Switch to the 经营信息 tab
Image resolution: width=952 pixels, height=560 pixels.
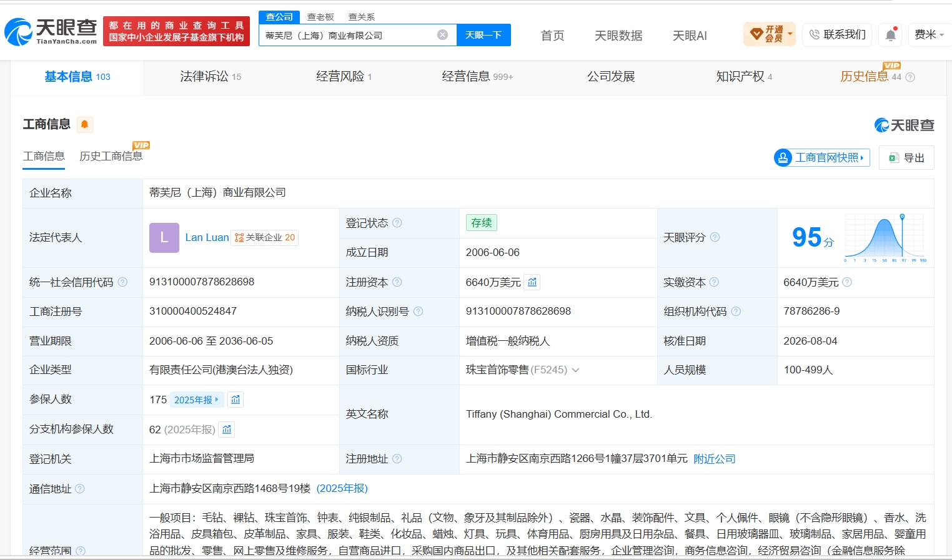coord(477,77)
